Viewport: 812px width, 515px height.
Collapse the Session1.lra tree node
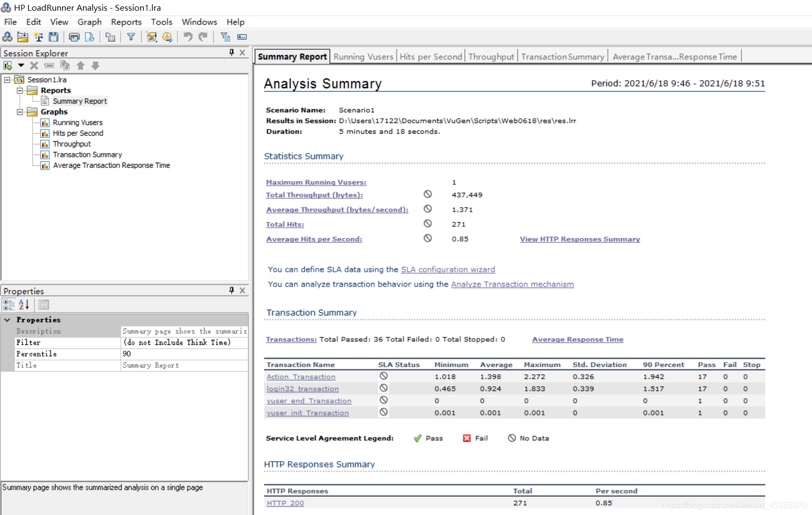click(x=7, y=80)
